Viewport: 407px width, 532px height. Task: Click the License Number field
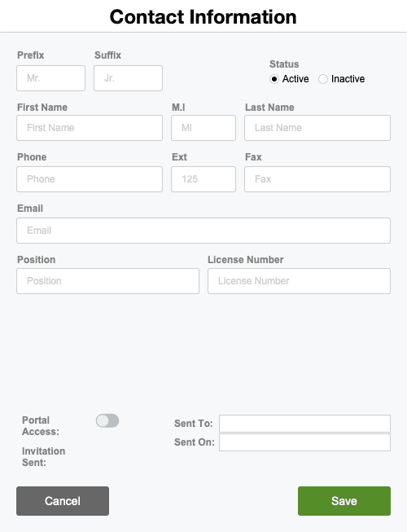[x=299, y=281]
